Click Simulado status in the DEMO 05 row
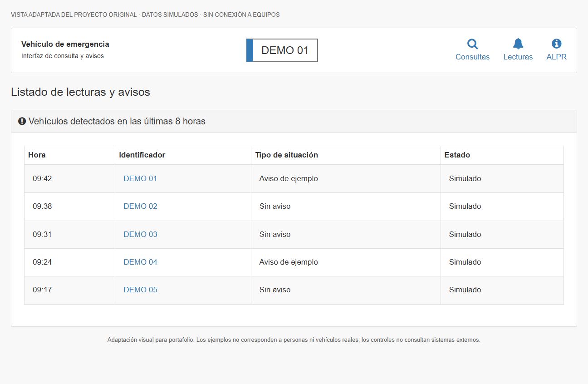 click(x=465, y=290)
